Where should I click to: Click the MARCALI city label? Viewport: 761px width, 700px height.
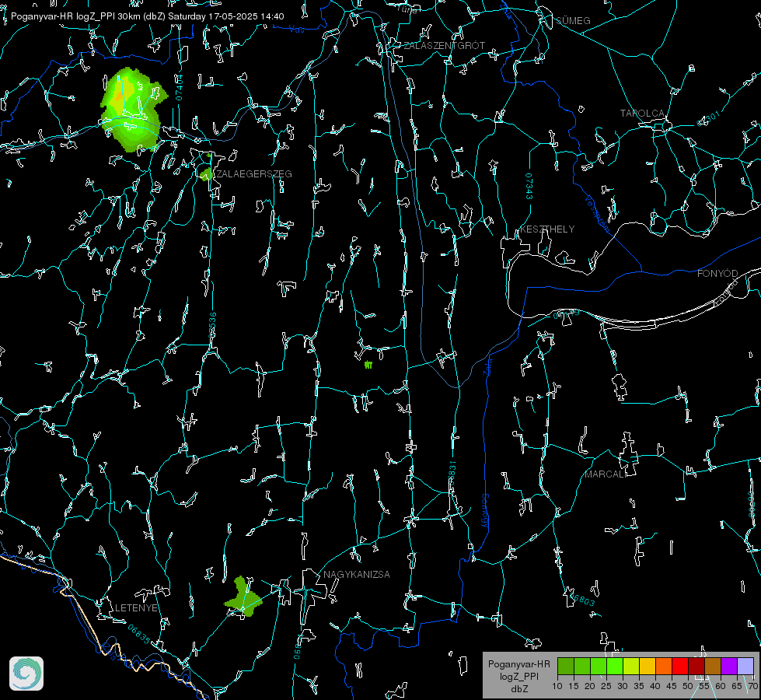pyautogui.click(x=606, y=474)
